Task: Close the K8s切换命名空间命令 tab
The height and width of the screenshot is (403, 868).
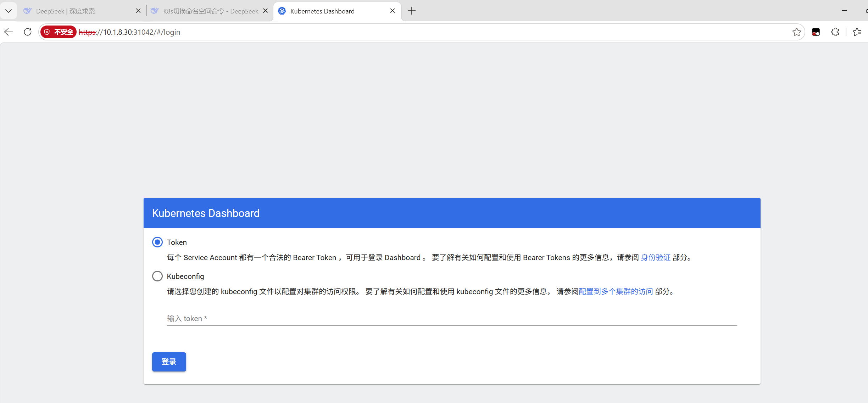Action: [x=265, y=11]
